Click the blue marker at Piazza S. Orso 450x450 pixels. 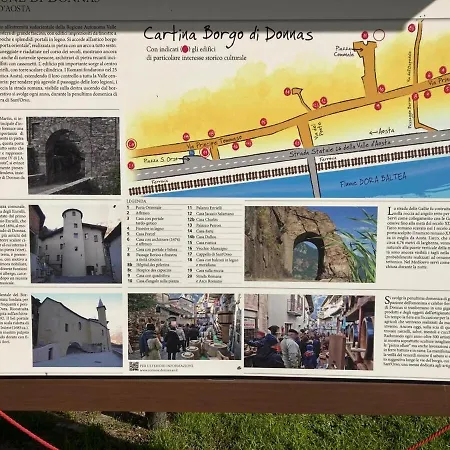tap(192, 153)
